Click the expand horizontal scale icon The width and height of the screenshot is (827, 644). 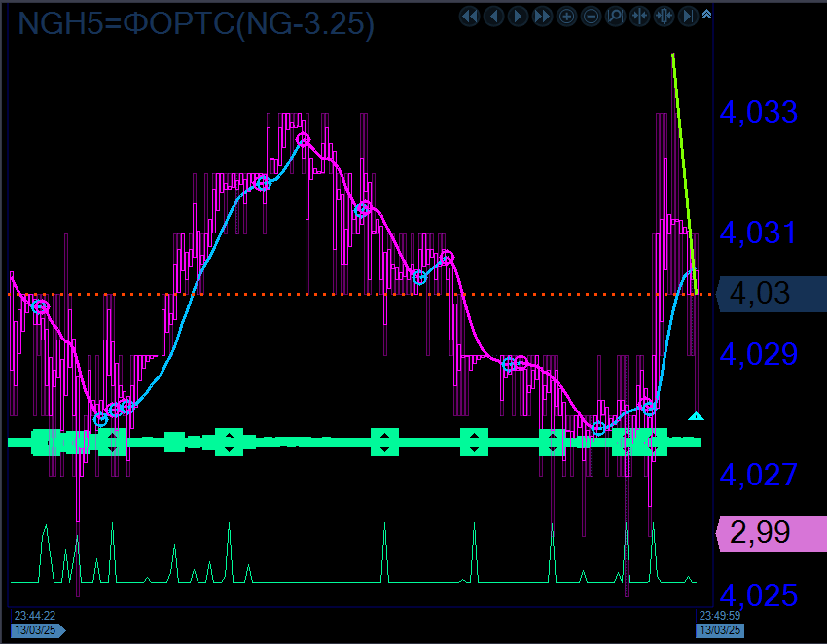click(664, 16)
